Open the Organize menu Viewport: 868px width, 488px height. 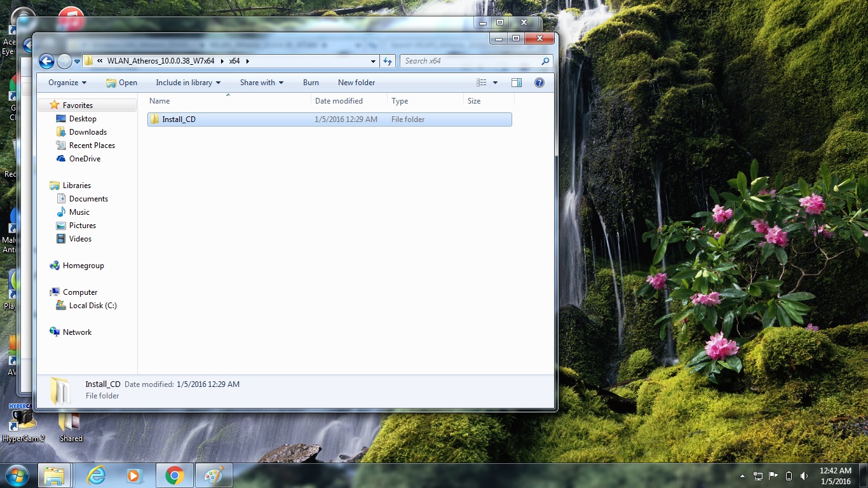click(x=67, y=83)
